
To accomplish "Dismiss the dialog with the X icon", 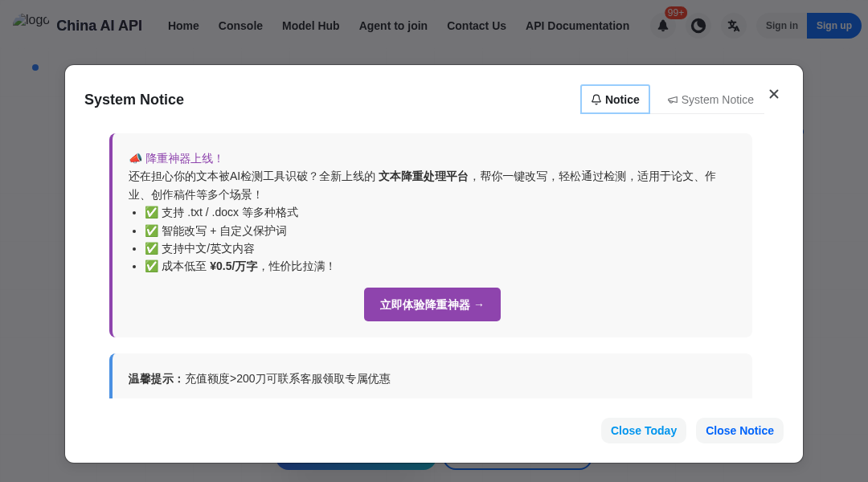I will pyautogui.click(x=774, y=94).
